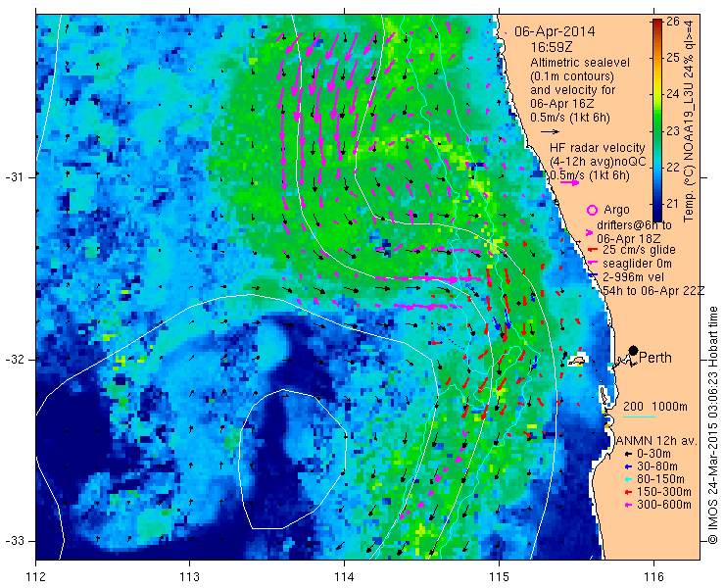Click the 'Perth' city label
Screen dimensions: 725x588
tap(655, 358)
